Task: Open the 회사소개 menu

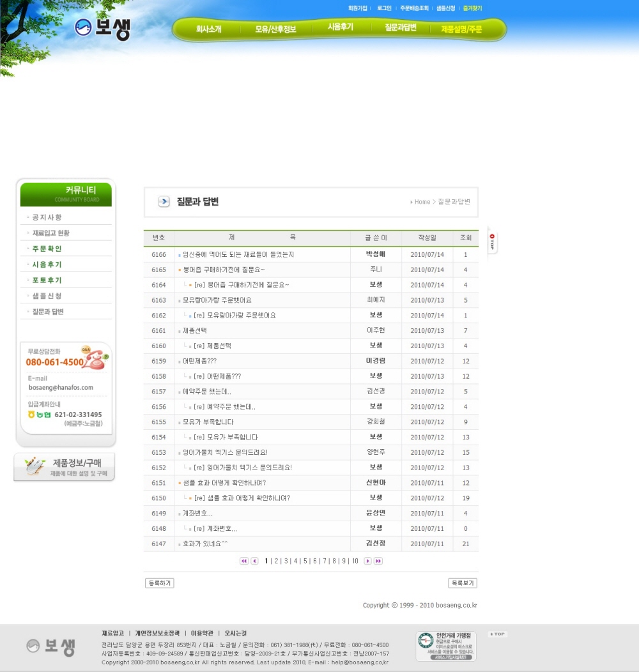Action: pyautogui.click(x=208, y=29)
